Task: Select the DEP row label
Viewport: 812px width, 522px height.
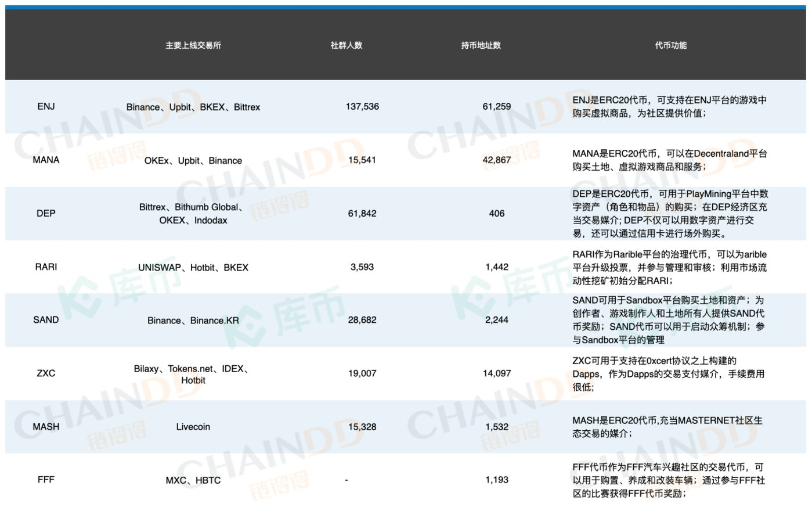Action: click(x=46, y=213)
